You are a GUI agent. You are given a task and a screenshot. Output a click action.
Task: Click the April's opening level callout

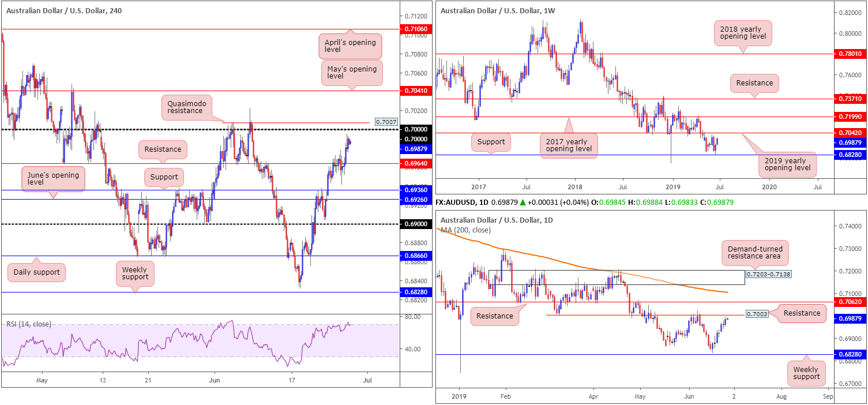(x=351, y=46)
